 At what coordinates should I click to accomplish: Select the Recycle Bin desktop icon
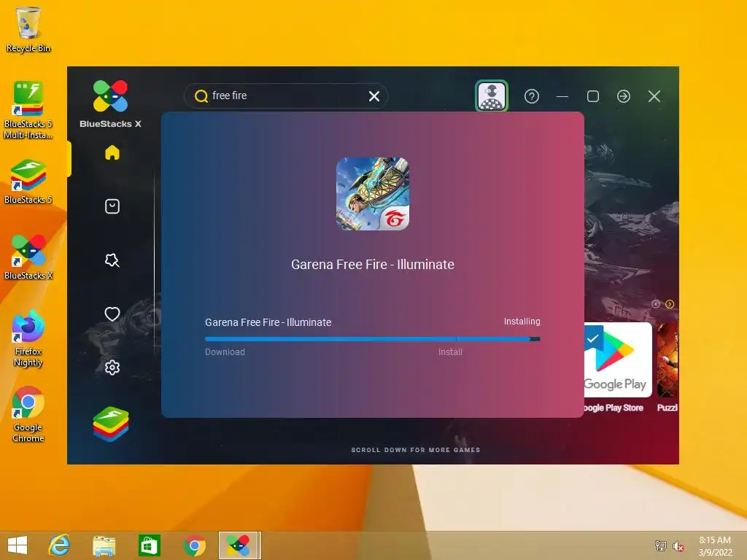28,29
